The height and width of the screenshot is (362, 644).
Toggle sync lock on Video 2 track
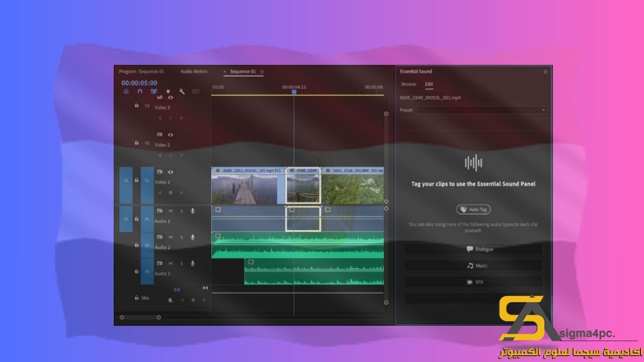point(160,135)
